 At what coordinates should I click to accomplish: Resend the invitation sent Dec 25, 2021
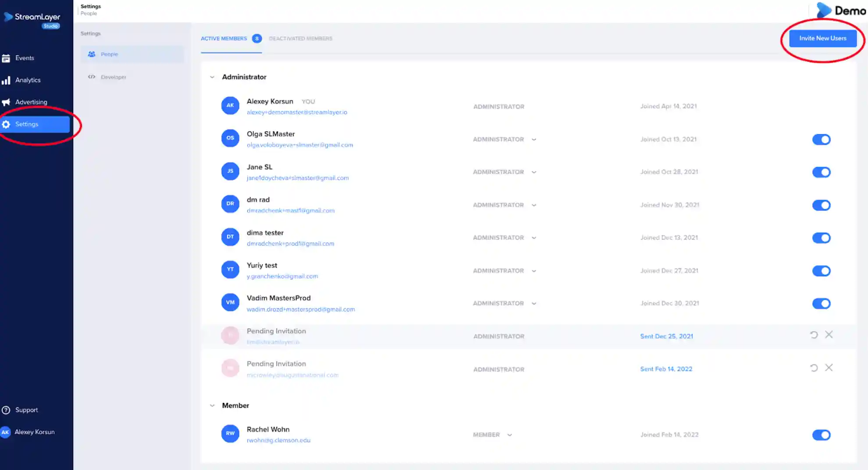click(814, 335)
